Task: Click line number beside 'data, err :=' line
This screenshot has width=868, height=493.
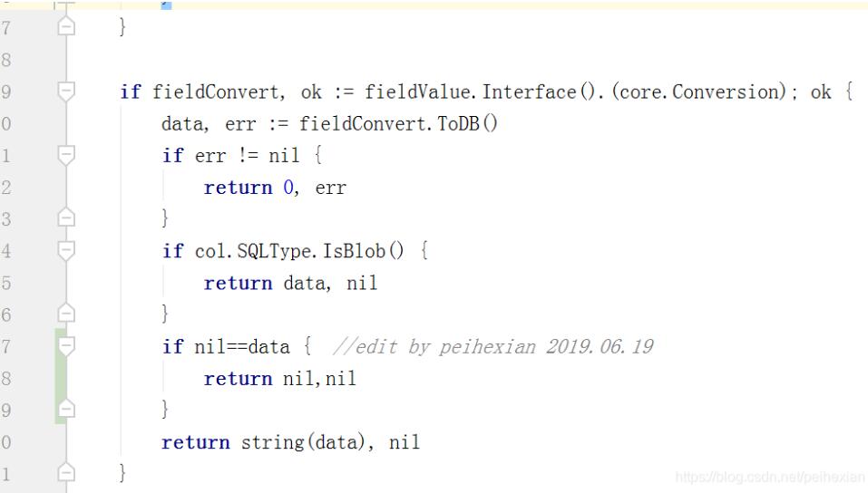Action: pos(5,124)
